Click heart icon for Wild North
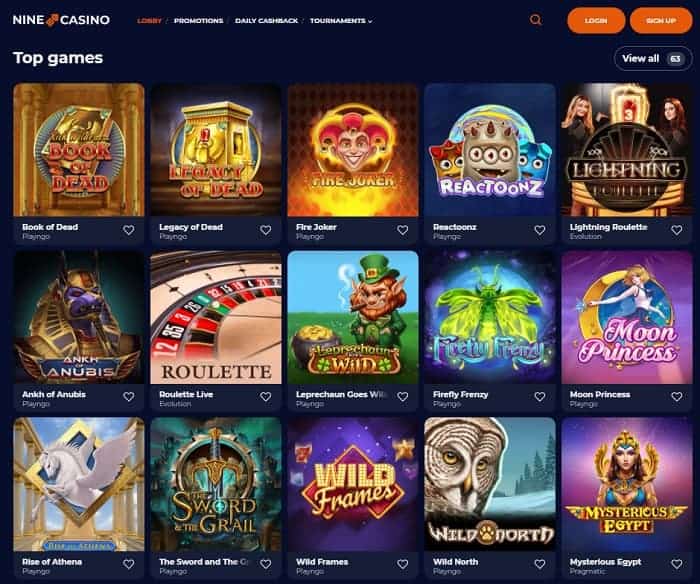This screenshot has height=584, width=700. (x=540, y=564)
